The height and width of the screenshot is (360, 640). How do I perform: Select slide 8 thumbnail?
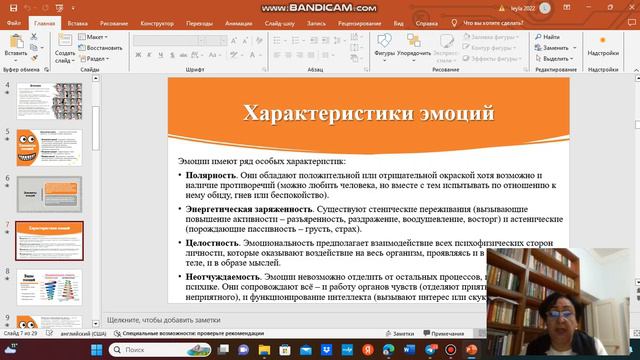click(x=49, y=287)
